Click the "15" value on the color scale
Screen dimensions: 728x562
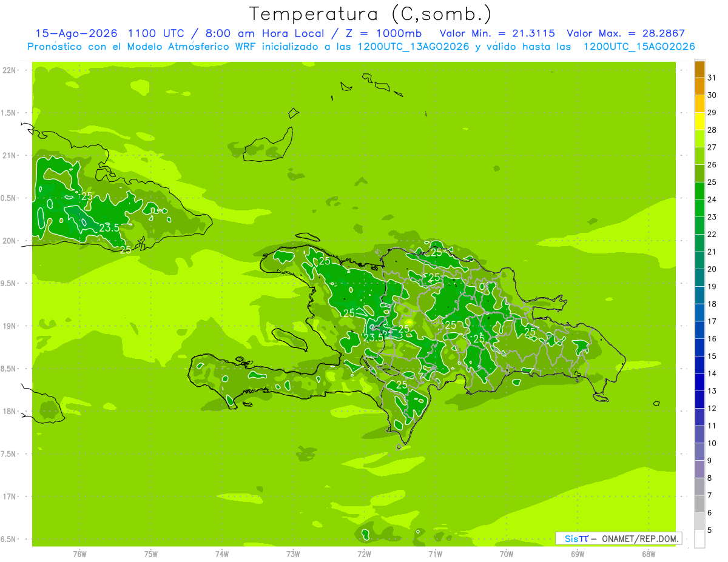pos(712,356)
